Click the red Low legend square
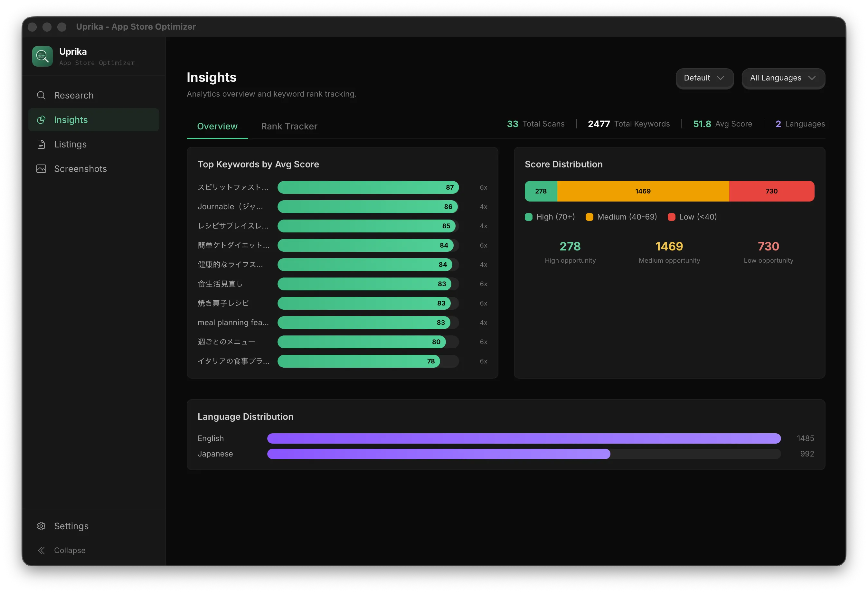Screen dimensions: 868x593 (671, 217)
